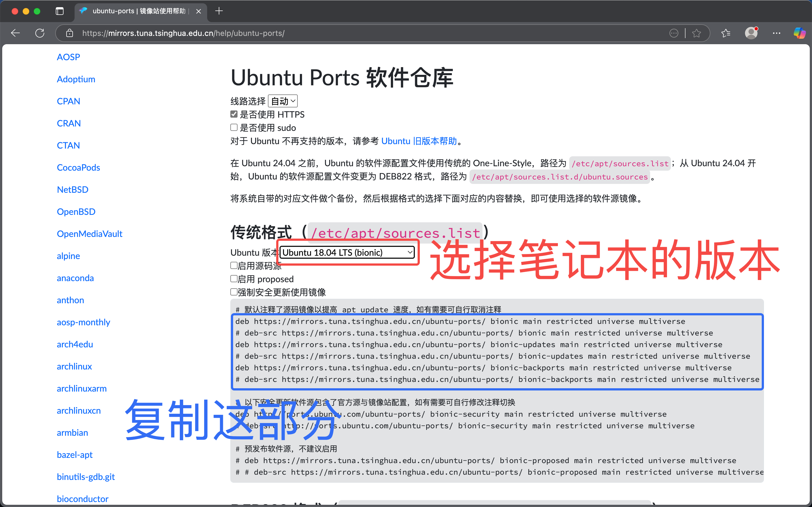Enable the 强制安全更新使用镜像 checkbox
812x507 pixels.
point(234,292)
